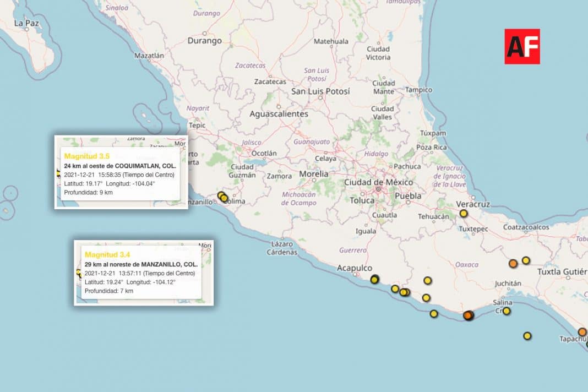Click the orange marker north of Juchitán
The height and width of the screenshot is (392, 588).
pyautogui.click(x=513, y=264)
